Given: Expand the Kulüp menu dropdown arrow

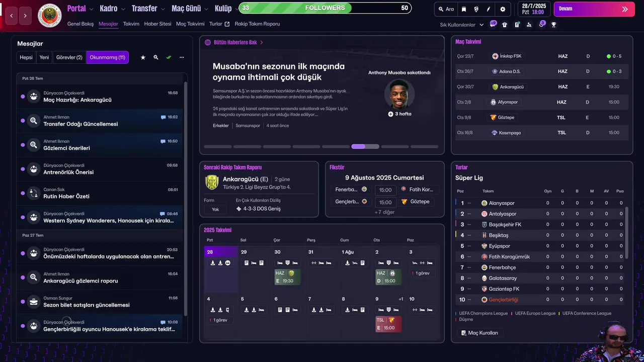Looking at the screenshot, I should point(236,9).
